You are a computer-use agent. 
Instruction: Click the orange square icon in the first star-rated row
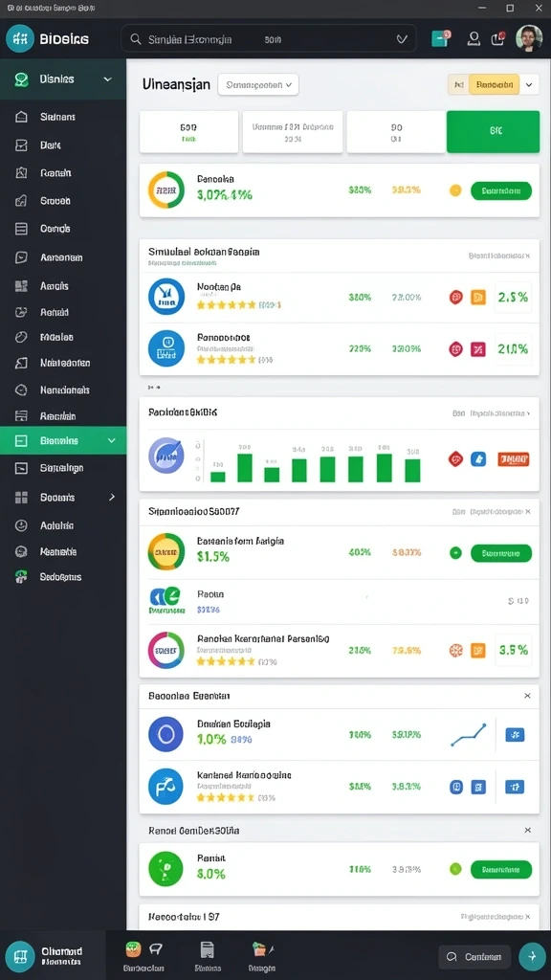coord(478,298)
